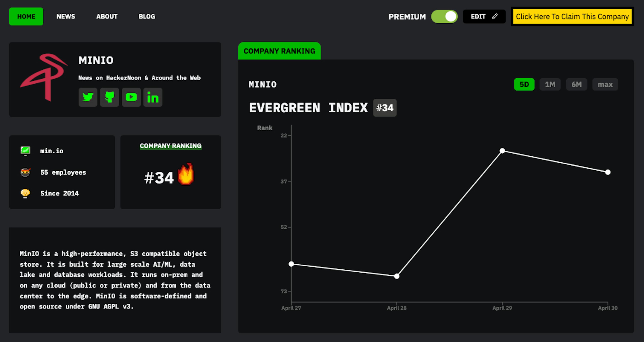
Task: Open MinIO's LinkedIn icon link
Action: [153, 97]
